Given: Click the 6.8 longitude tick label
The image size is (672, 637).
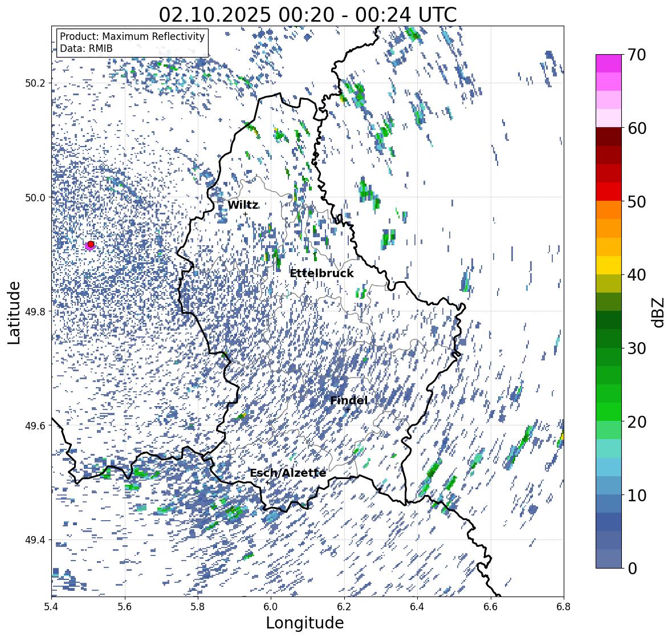Looking at the screenshot, I should coord(564,607).
